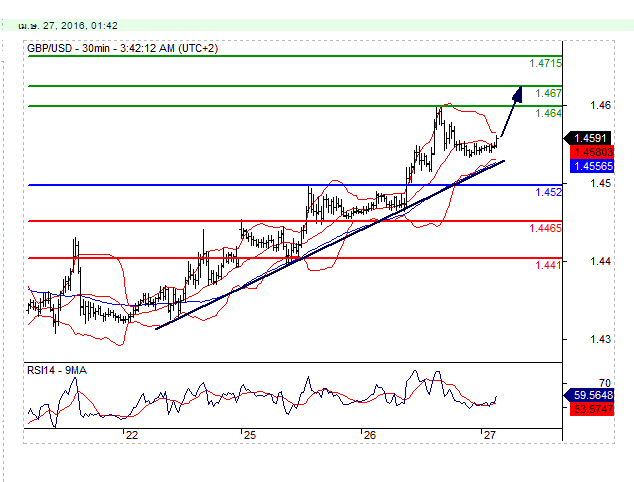Screen dimensions: 634x482
Task: Click the 1.46 price axis label
Action: (600, 106)
